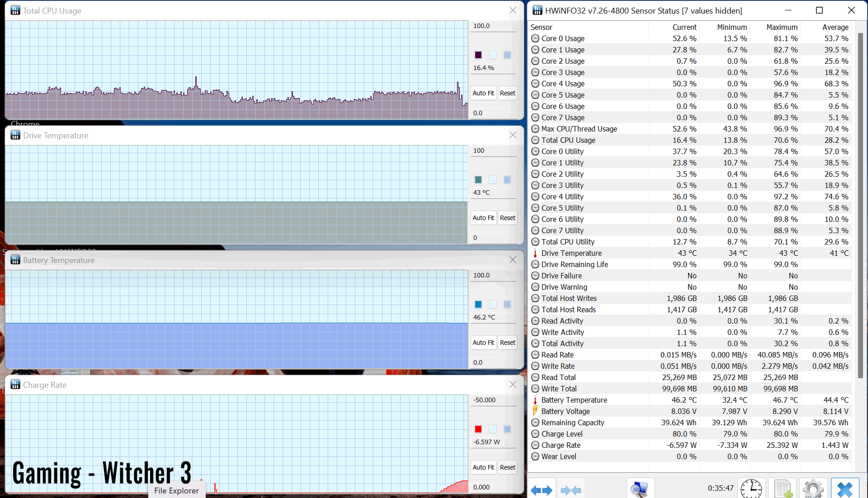
Task: Click the expand columns blue arrows icon
Action: click(x=542, y=490)
